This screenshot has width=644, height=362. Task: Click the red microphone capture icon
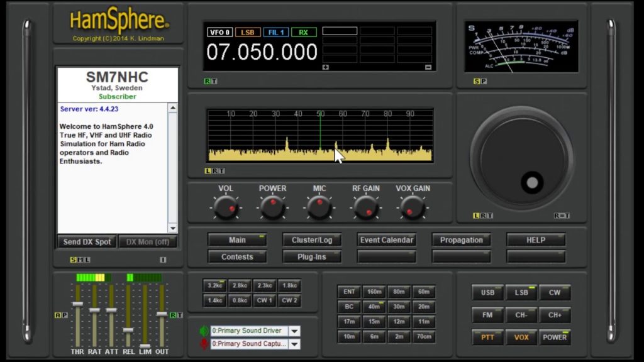204,344
